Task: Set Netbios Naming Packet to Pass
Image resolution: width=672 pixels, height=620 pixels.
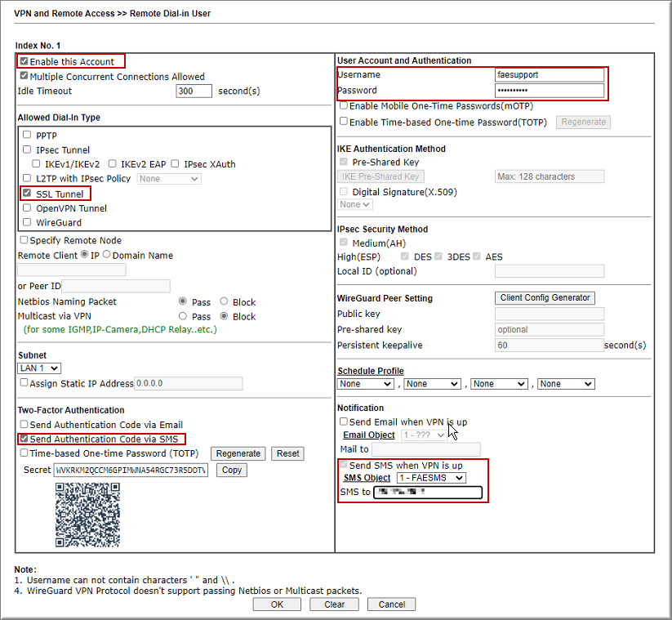Action: coord(183,301)
